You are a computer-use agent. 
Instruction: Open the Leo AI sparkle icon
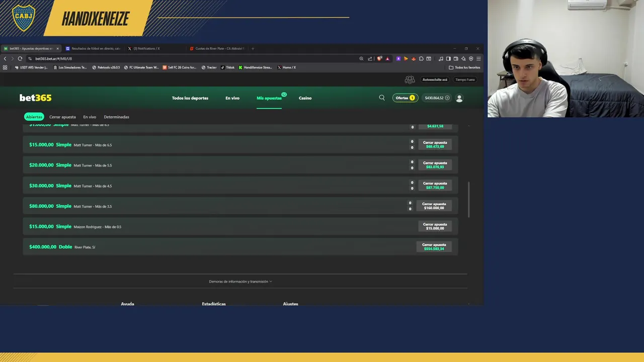pyautogui.click(x=463, y=58)
